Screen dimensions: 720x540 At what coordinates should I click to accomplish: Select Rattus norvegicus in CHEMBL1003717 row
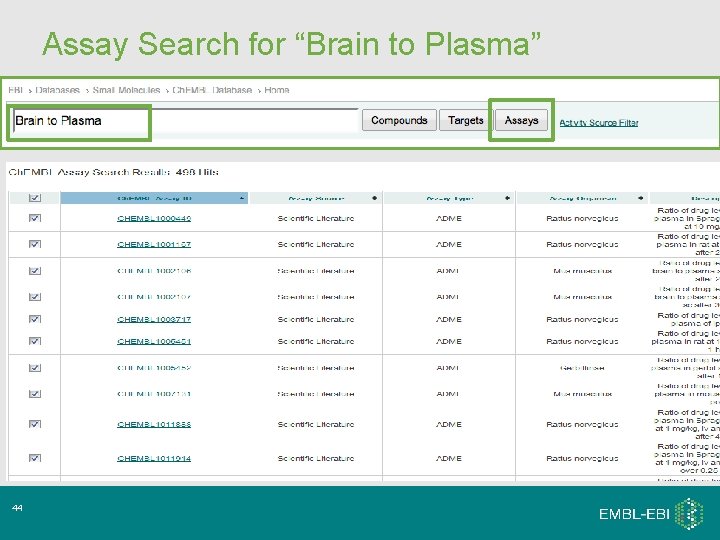[x=582, y=320]
